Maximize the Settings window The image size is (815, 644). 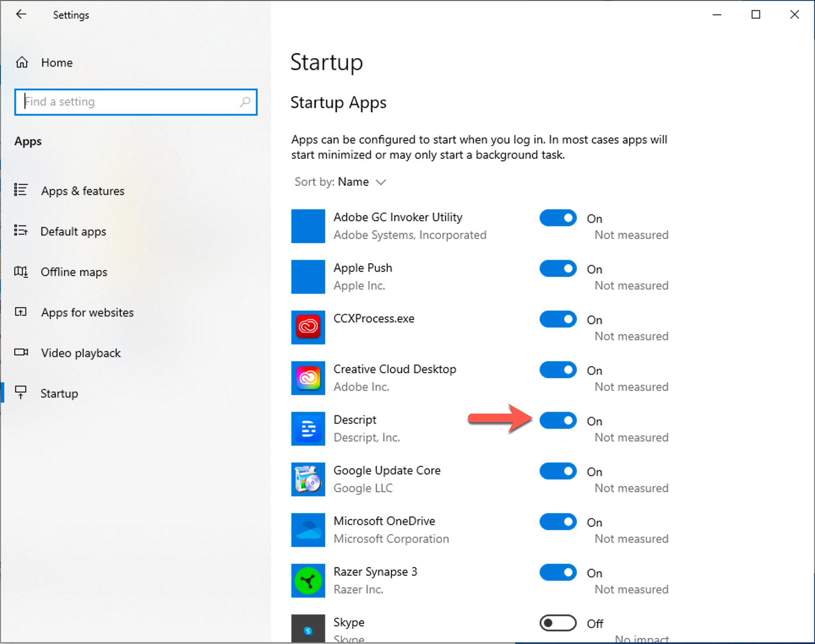(x=755, y=15)
